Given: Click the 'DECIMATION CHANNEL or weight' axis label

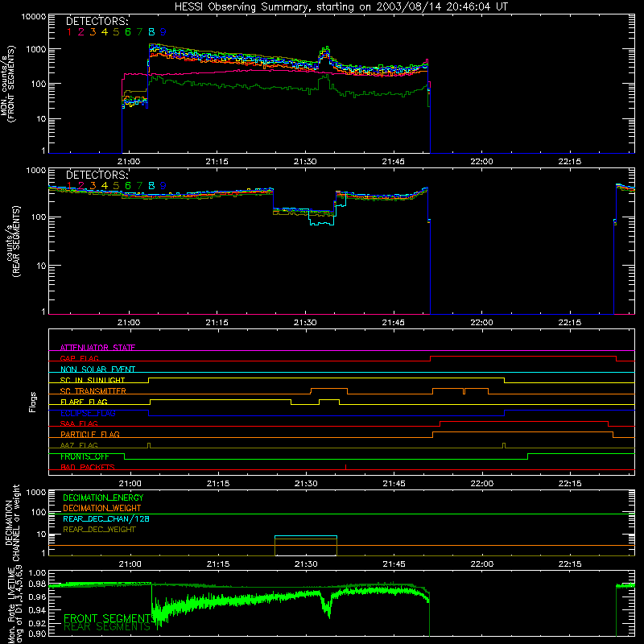Looking at the screenshot, I should click(x=12, y=522).
